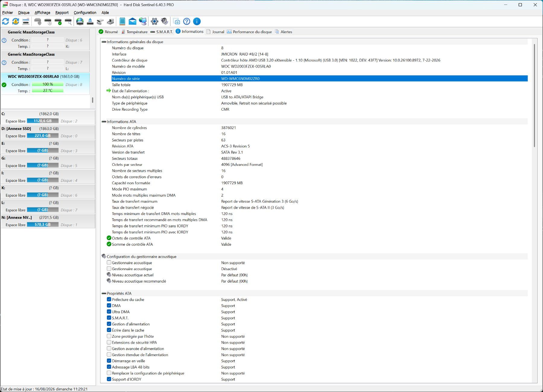Click the question mark help toolbar icon
543x392 pixels.
[187, 21]
